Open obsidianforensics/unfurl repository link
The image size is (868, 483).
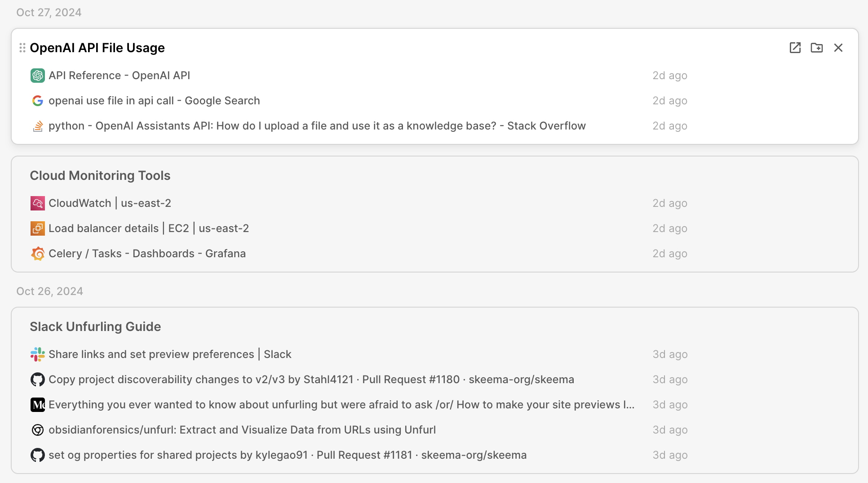click(x=242, y=430)
